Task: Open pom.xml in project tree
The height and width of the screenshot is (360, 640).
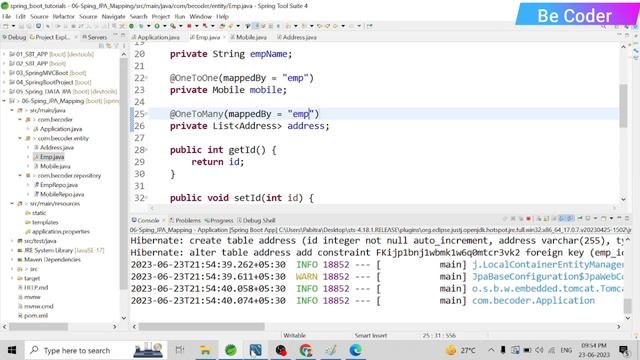Action: click(x=36, y=316)
